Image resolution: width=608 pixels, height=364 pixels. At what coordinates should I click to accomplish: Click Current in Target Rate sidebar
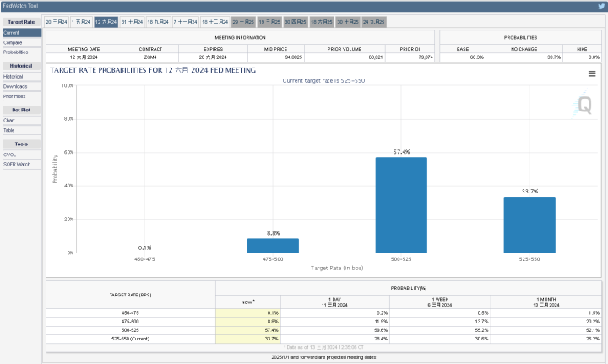click(22, 33)
